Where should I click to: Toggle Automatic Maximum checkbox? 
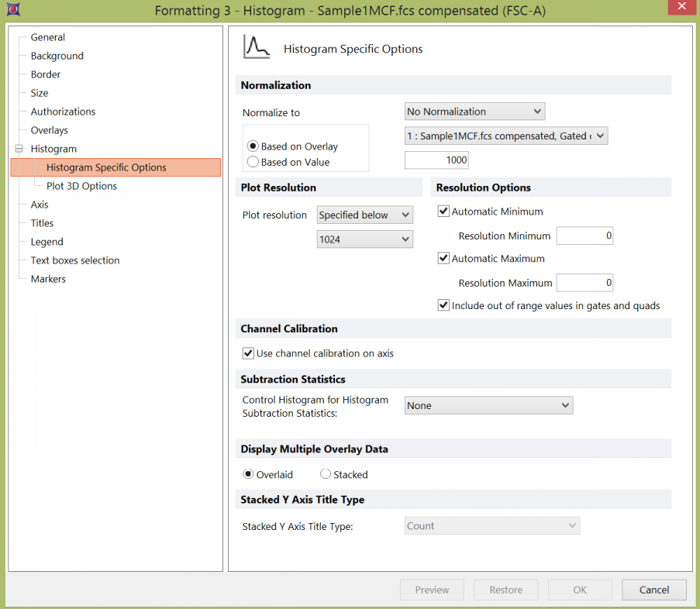pyautogui.click(x=443, y=259)
